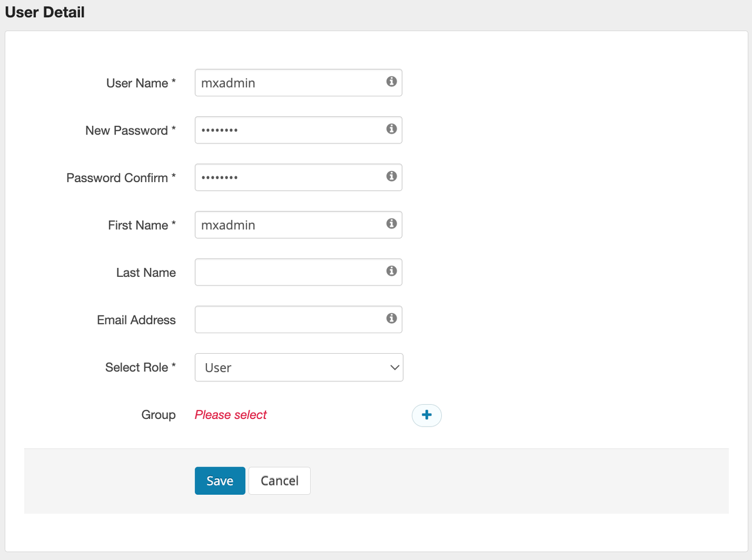Click info icon in Last Name field
Screen dimensions: 752x560
(x=391, y=271)
